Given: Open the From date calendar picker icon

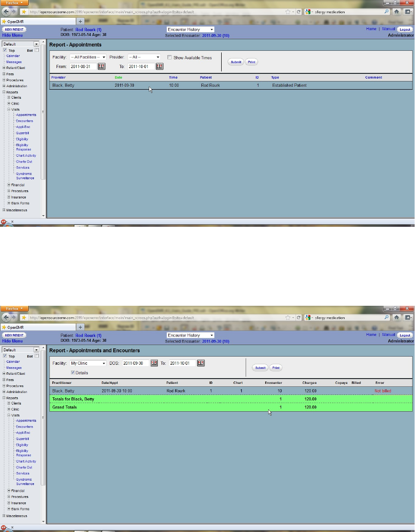Looking at the screenshot, I should click(101, 66).
